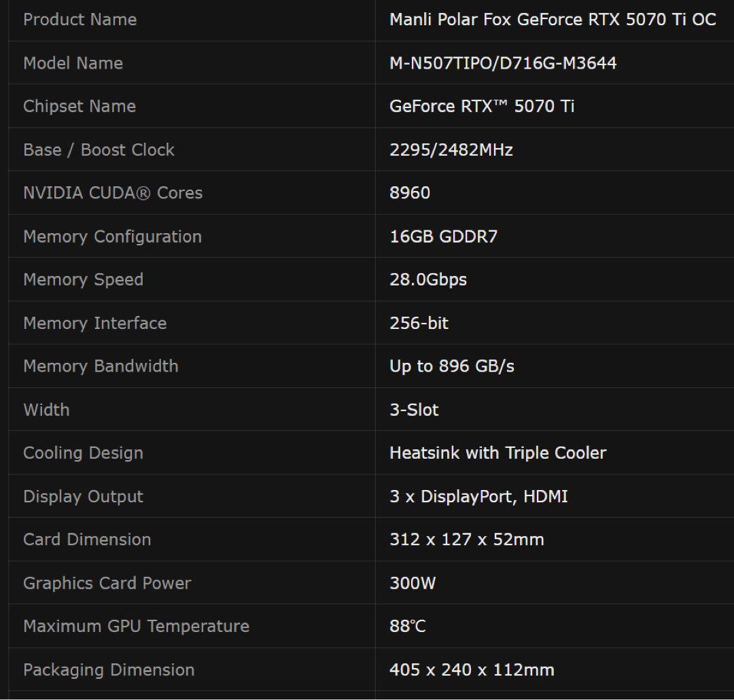Click the 256-bit memory interface value
734x700 pixels.
pyautogui.click(x=419, y=323)
